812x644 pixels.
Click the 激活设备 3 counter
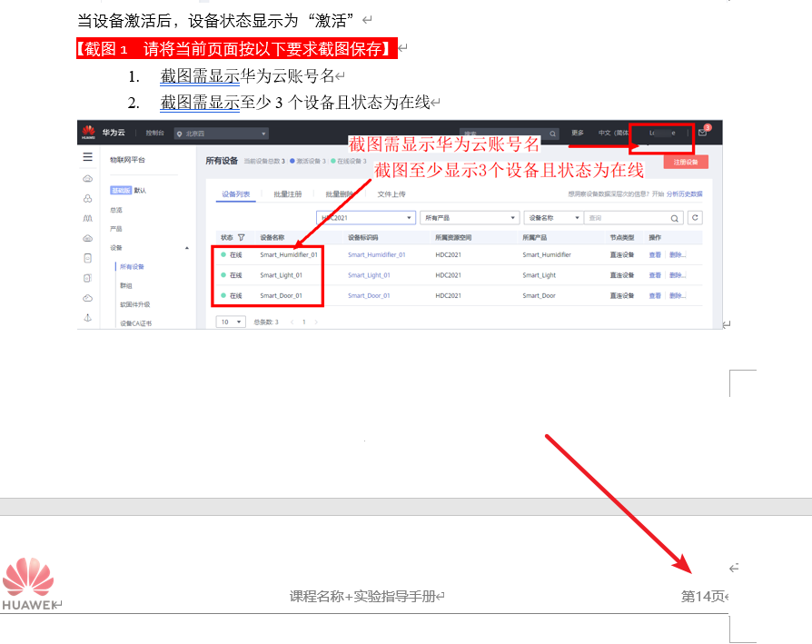[308, 162]
